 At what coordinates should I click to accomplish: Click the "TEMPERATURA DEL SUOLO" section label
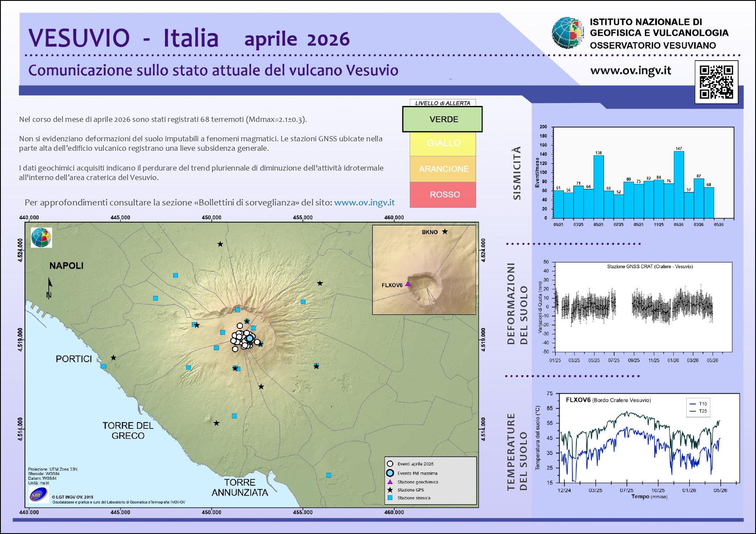(x=517, y=452)
